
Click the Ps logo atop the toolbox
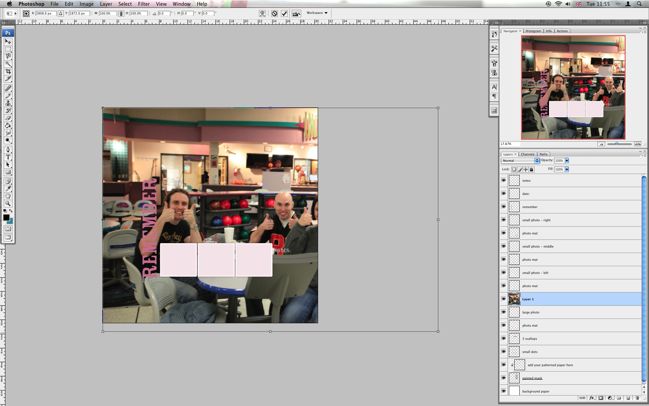tap(8, 33)
